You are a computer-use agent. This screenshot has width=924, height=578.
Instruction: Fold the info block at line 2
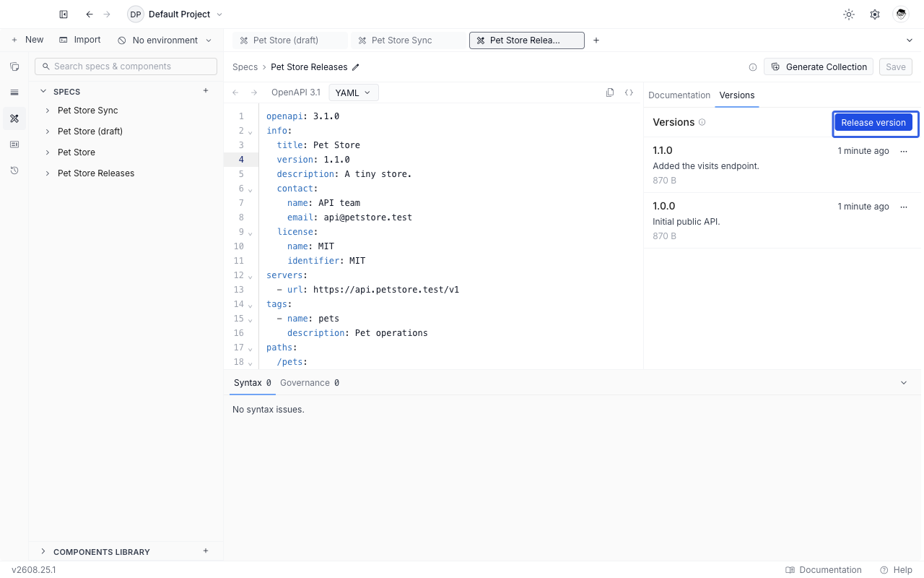[250, 132]
